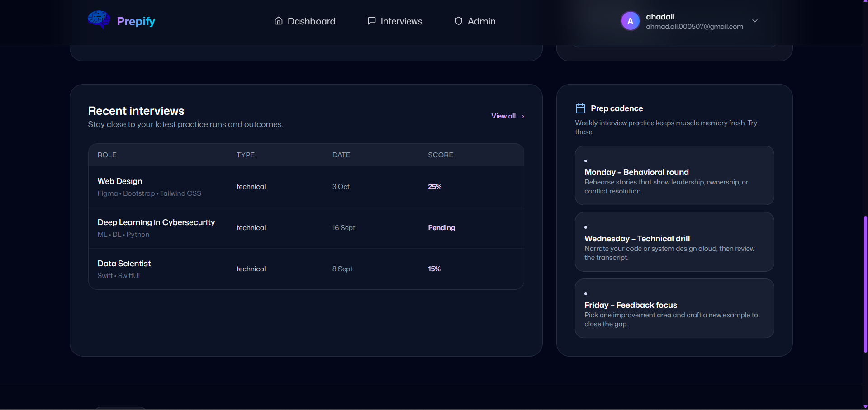Viewport: 868px width, 410px height.
Task: Click the Prep cadence heading
Action: pyautogui.click(x=617, y=108)
